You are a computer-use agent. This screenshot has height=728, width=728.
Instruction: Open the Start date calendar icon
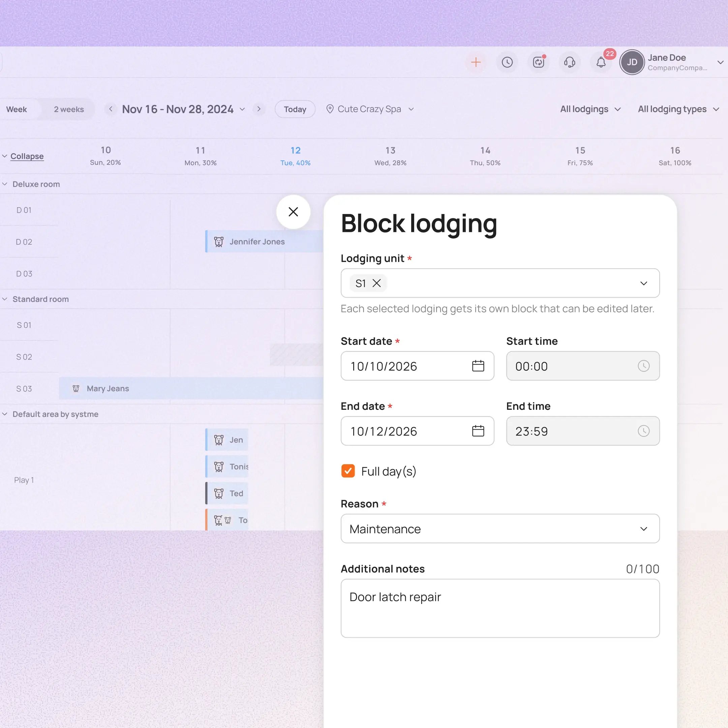point(478,366)
